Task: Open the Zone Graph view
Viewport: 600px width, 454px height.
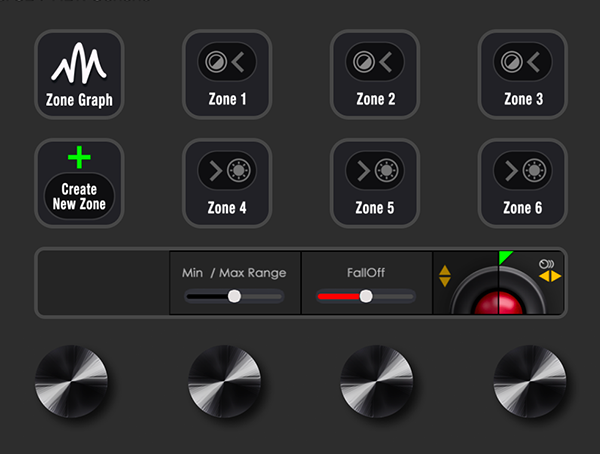Action: pos(79,74)
